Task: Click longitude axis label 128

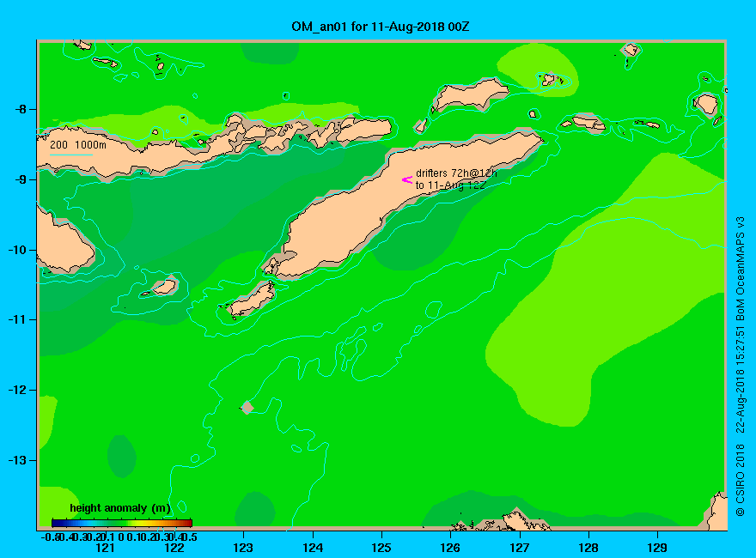Action: [588, 548]
